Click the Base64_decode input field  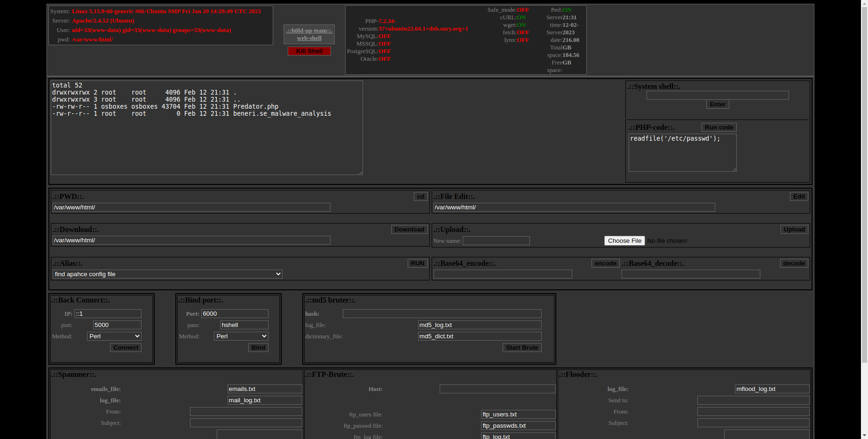coord(691,274)
